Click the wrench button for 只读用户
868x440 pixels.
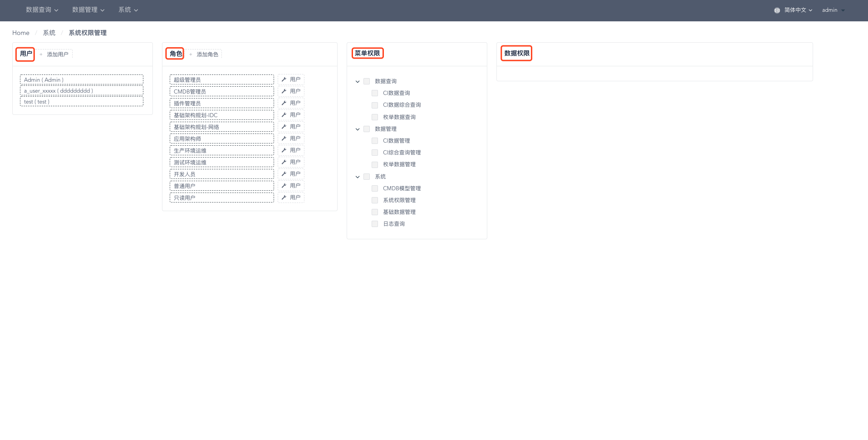point(291,198)
